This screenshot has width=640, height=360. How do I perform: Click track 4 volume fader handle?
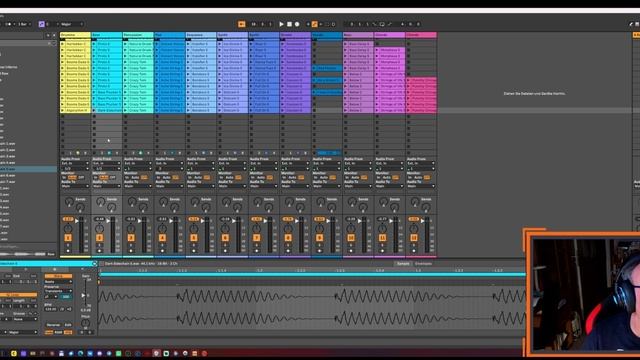[171, 221]
